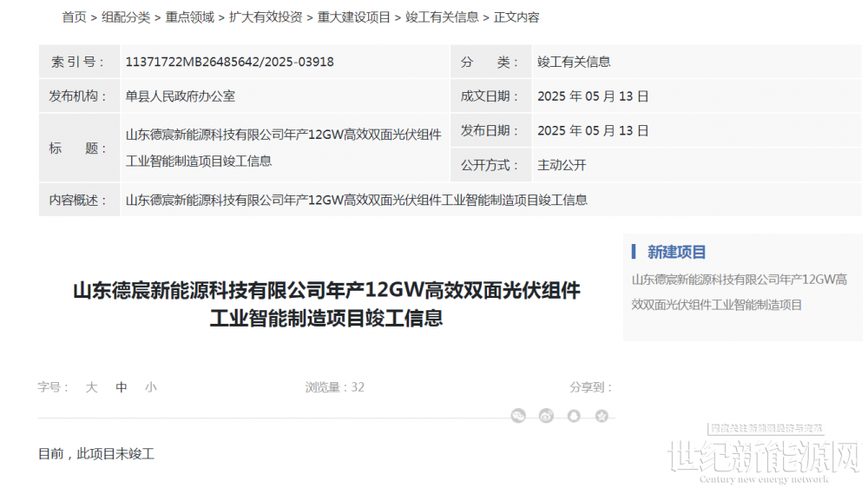Click the 公开方式 label cell
868x488 pixels.
491,165
